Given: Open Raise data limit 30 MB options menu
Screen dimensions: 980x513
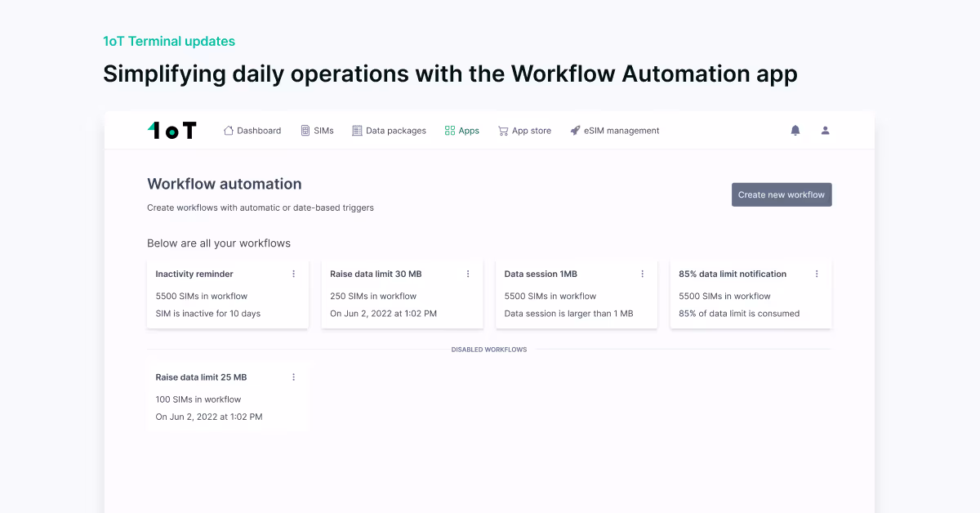Looking at the screenshot, I should click(x=468, y=274).
